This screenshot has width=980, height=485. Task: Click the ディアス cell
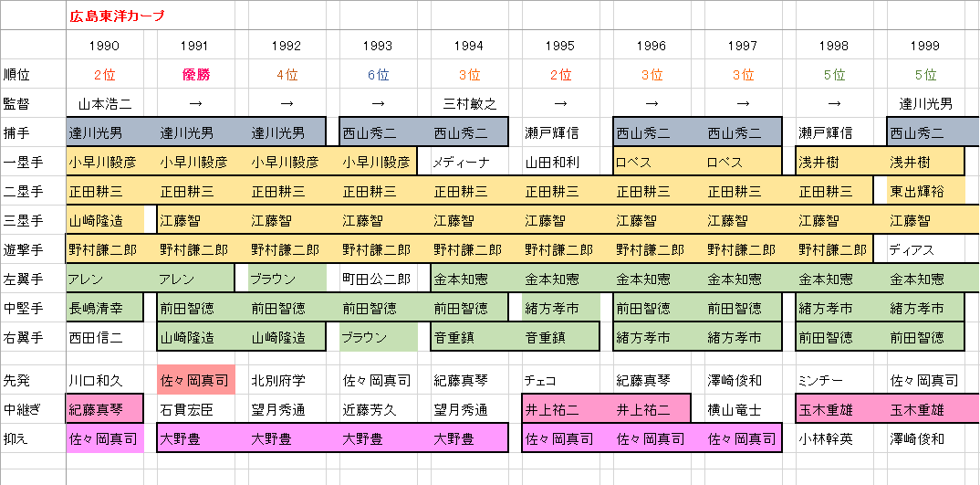[925, 250]
